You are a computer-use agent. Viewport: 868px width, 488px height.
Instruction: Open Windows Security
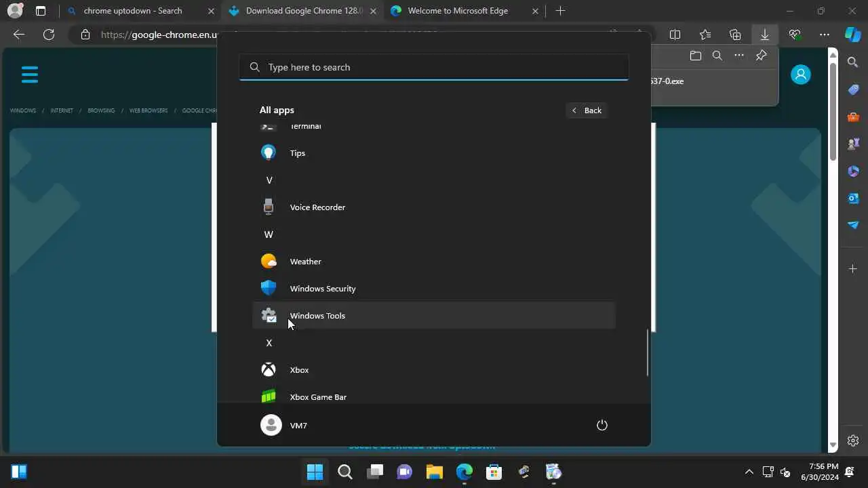(434, 289)
